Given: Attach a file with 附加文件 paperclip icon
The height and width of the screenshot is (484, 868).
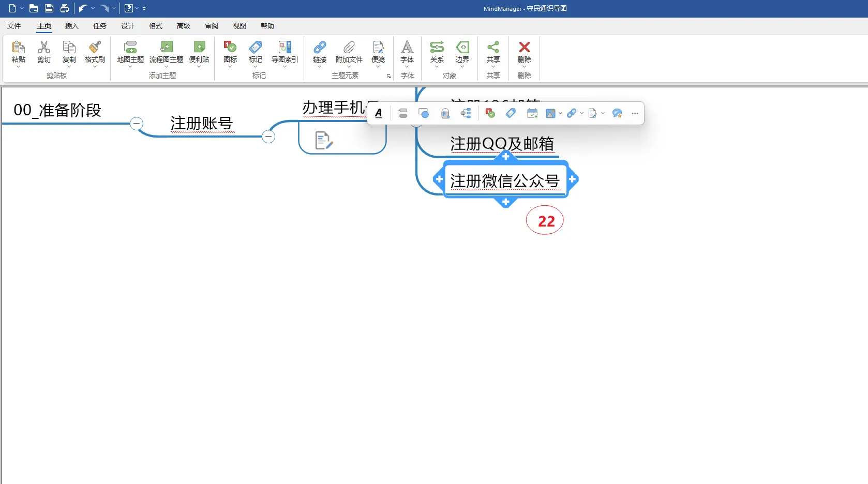Looking at the screenshot, I should coord(349,48).
